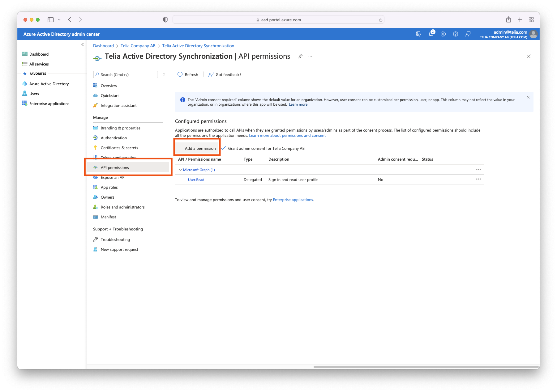Click Got feedback?

pos(225,74)
